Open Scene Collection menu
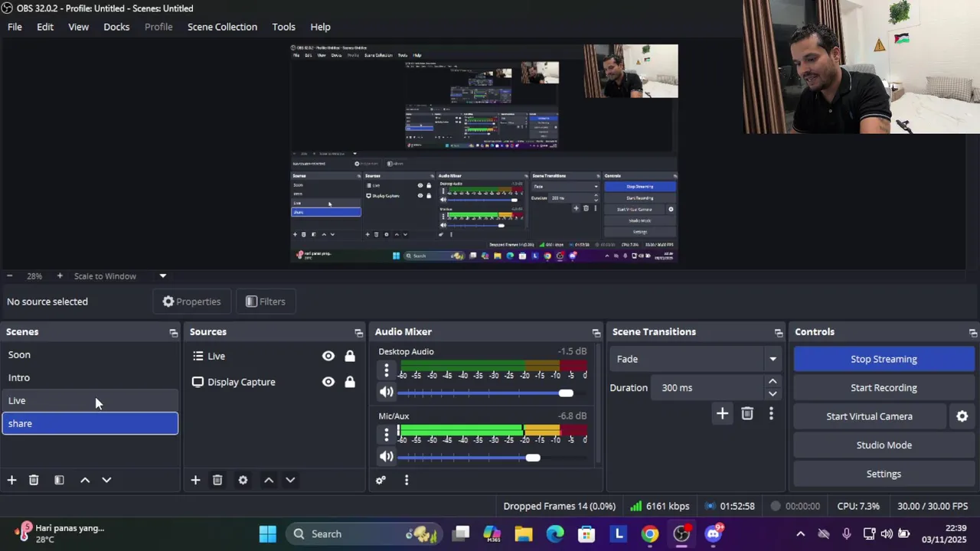Viewport: 980px width, 551px height. click(x=222, y=27)
